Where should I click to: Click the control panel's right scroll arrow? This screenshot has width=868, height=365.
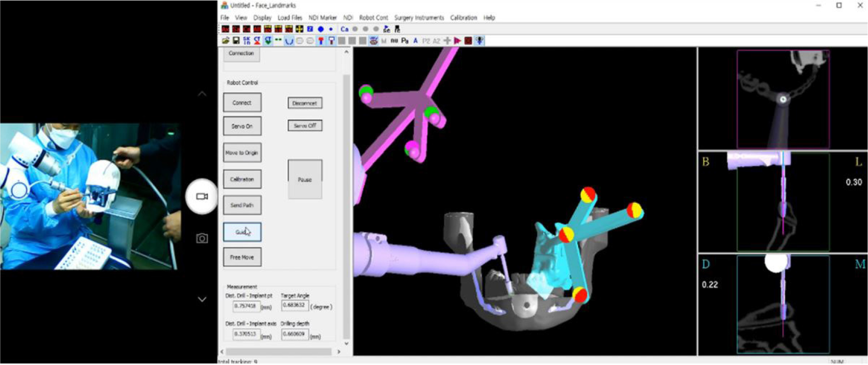[x=339, y=352]
